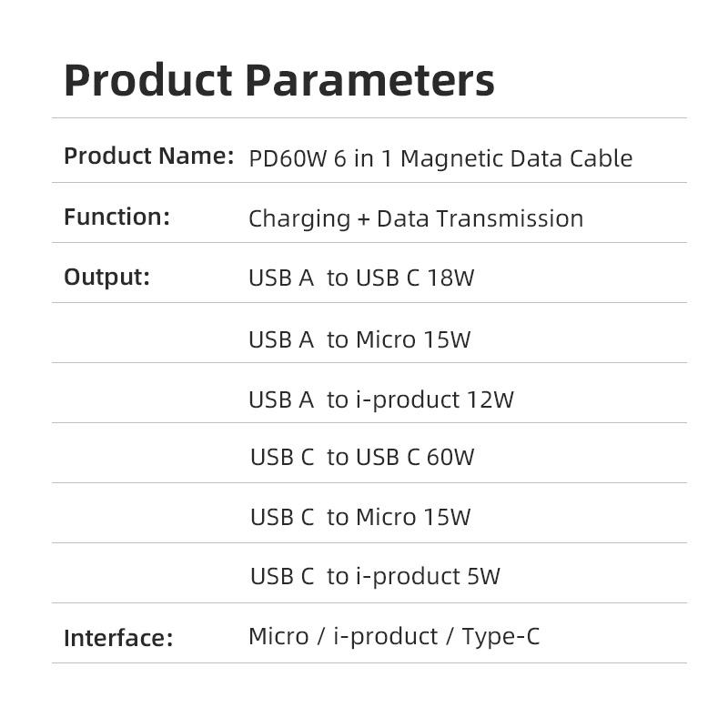Select the Product Name label
This screenshot has width=728, height=728.
coord(148,157)
